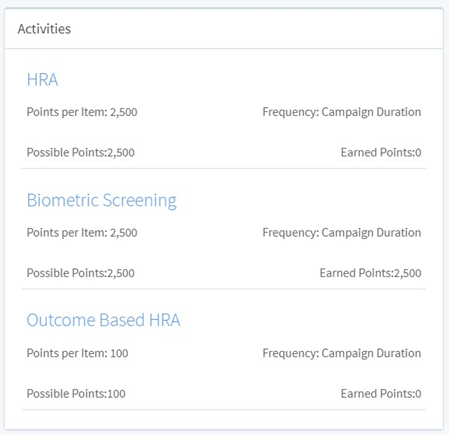Click divider line below HRA section
This screenshot has width=450, height=435.
[224, 168]
